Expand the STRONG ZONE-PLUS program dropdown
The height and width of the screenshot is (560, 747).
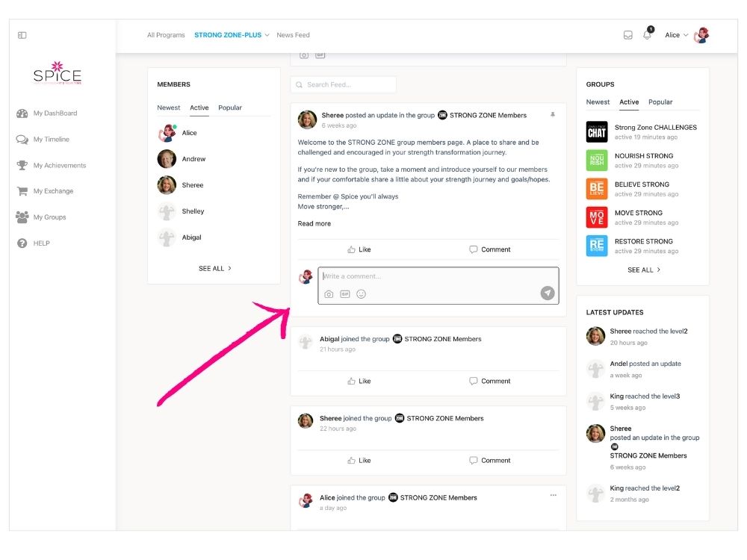[x=232, y=35]
